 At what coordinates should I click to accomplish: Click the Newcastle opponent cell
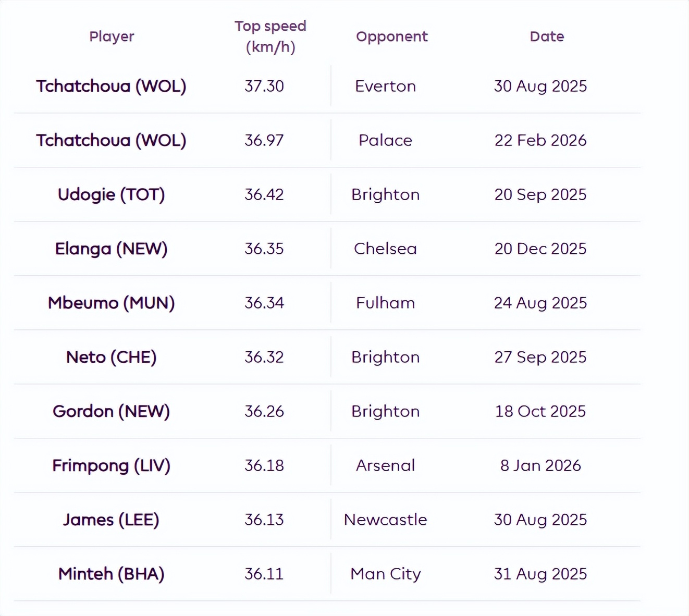pos(385,520)
